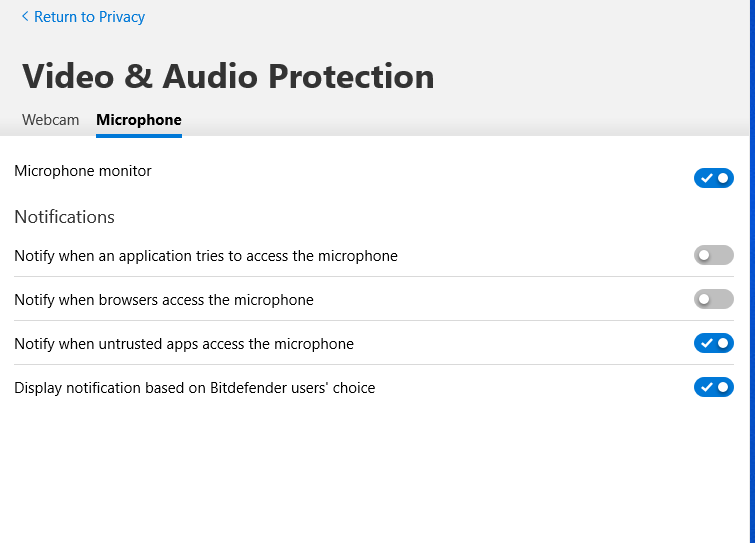
Task: Click the Notifications section heading
Action: [x=64, y=217]
